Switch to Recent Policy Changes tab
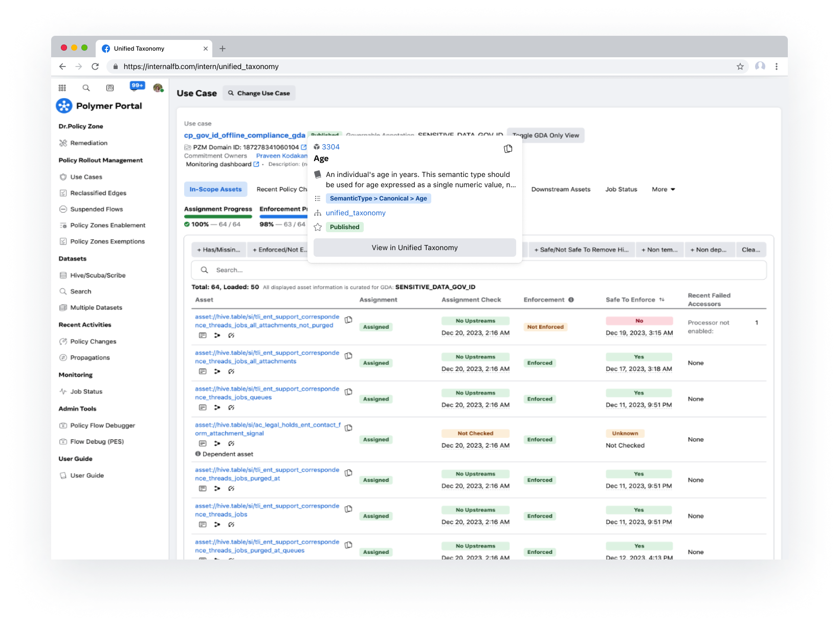The width and height of the screenshot is (840, 626). pos(282,189)
